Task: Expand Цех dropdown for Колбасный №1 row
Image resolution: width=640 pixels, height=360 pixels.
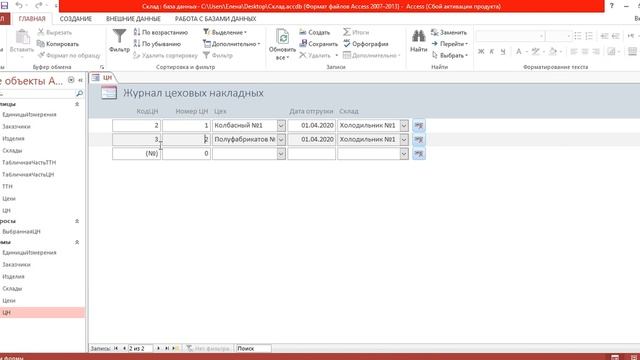Action: (281, 125)
